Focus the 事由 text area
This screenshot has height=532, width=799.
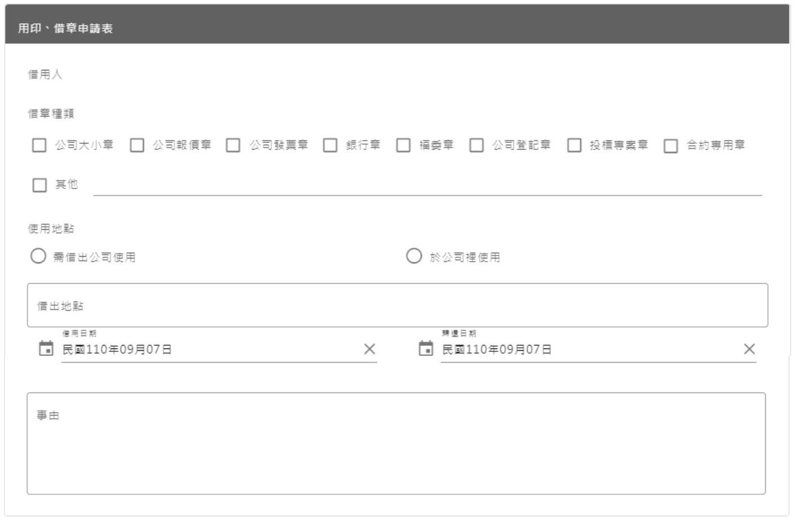(x=396, y=444)
